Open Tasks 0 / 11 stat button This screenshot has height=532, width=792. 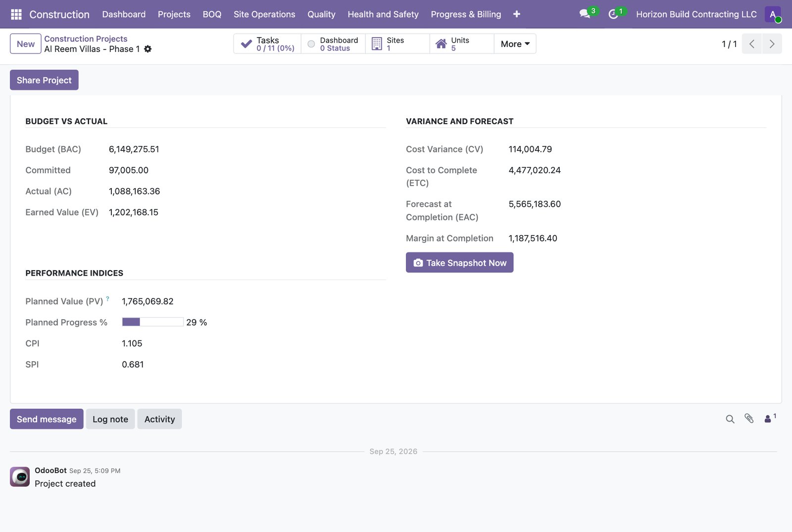point(267,44)
